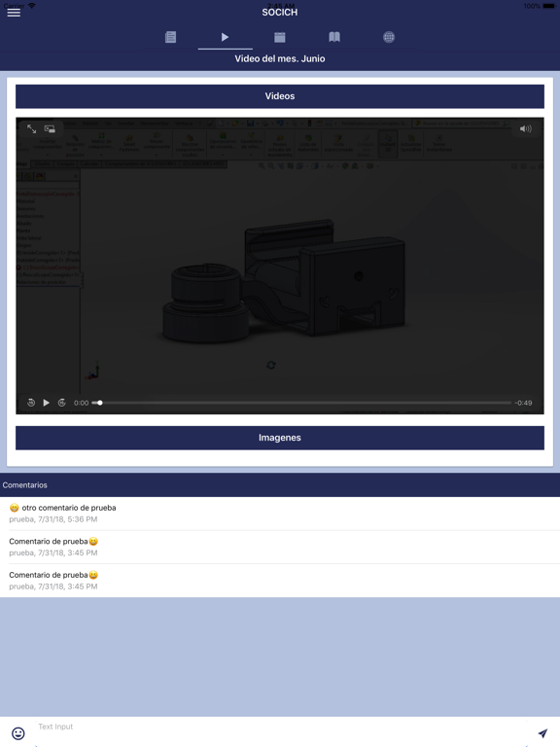
Task: Skip back 15 seconds
Action: (x=31, y=403)
